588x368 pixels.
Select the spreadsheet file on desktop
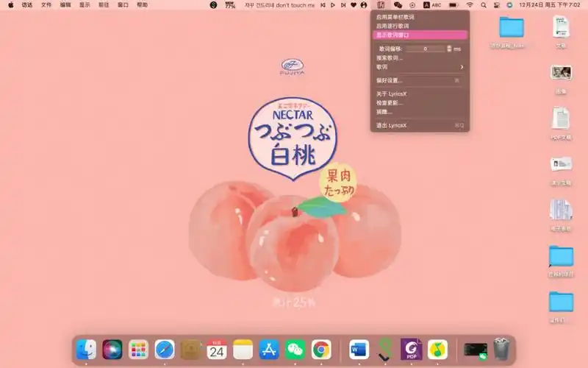(x=561, y=210)
